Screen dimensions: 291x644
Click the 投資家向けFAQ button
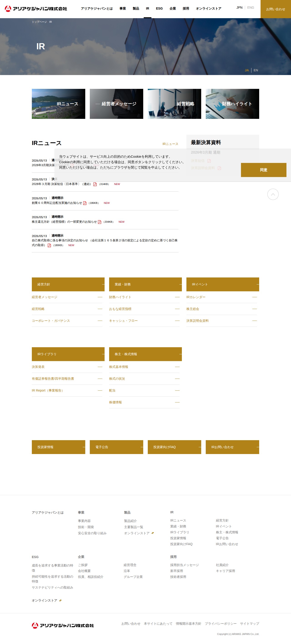click(x=174, y=447)
